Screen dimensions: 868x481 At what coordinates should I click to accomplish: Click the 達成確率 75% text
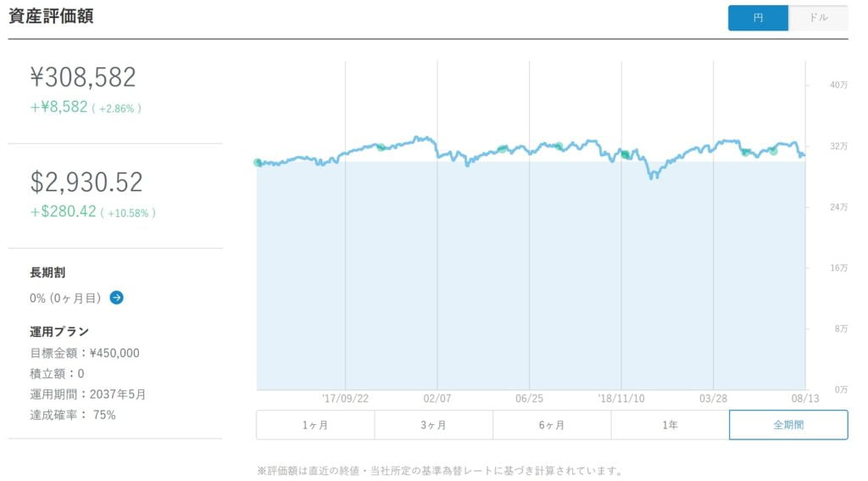(x=73, y=415)
